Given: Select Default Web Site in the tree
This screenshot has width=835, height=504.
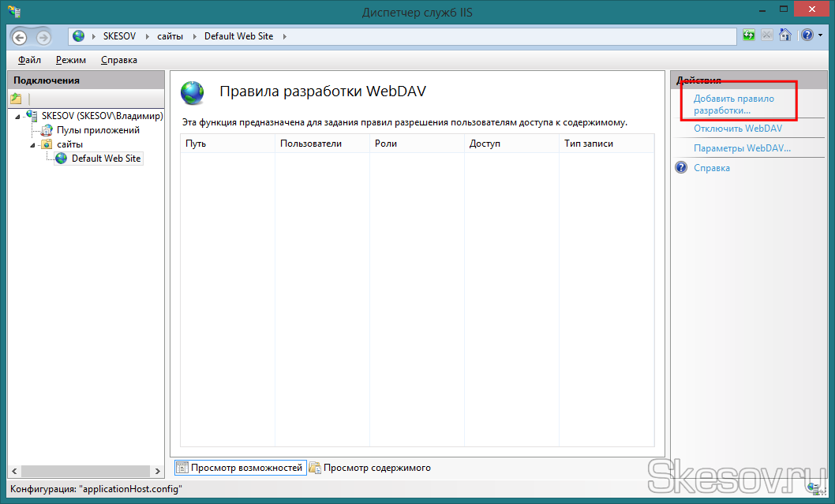Looking at the screenshot, I should click(x=106, y=159).
